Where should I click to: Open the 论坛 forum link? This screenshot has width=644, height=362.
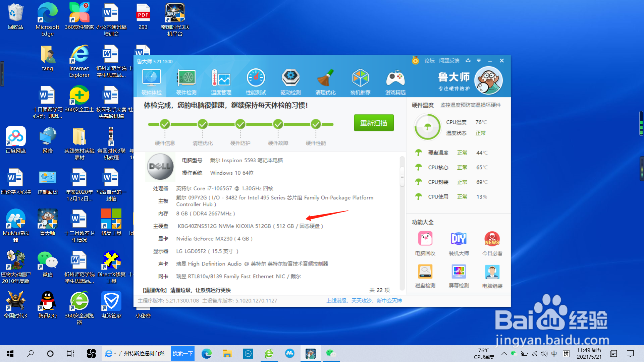[x=429, y=61]
